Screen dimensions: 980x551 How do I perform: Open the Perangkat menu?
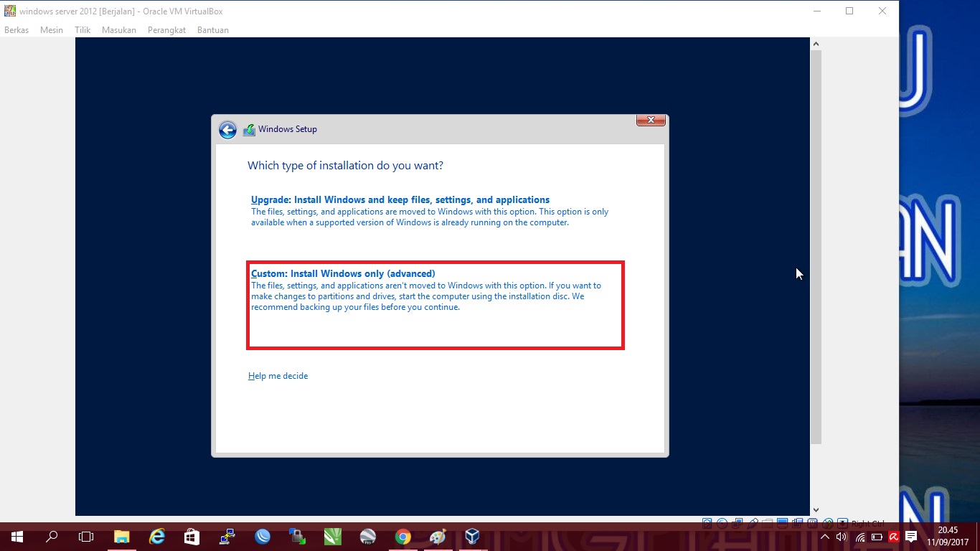click(166, 30)
